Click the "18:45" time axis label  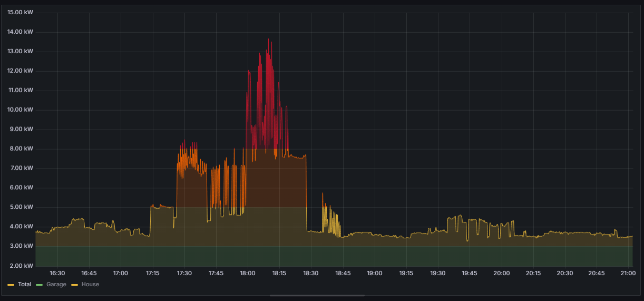[x=343, y=273]
